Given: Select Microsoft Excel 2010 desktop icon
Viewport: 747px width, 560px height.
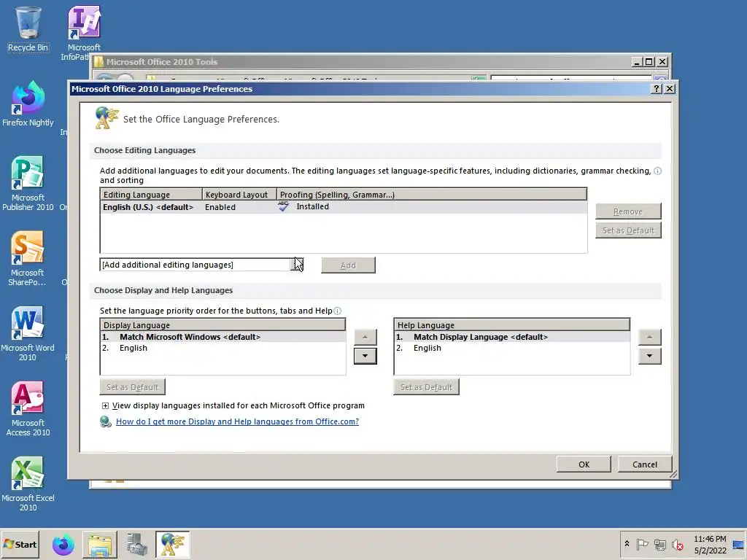Looking at the screenshot, I should click(28, 484).
